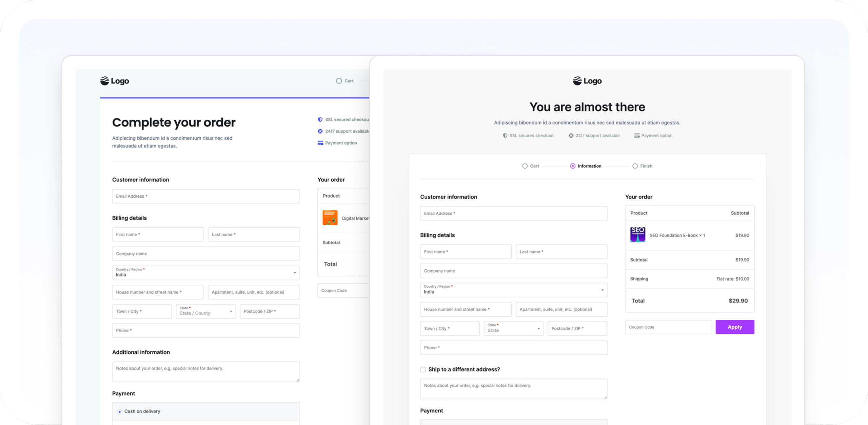Open Country / Region dropdown on right form

(513, 290)
